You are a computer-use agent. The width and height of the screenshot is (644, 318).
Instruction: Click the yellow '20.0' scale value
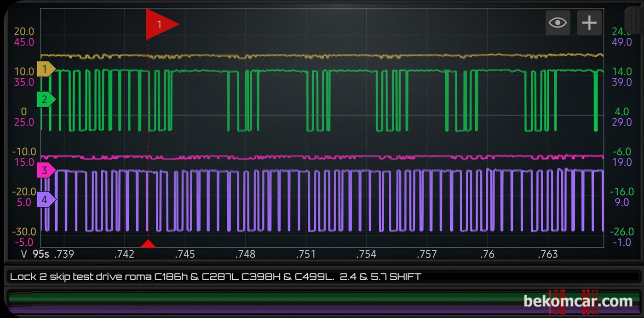coord(24,32)
